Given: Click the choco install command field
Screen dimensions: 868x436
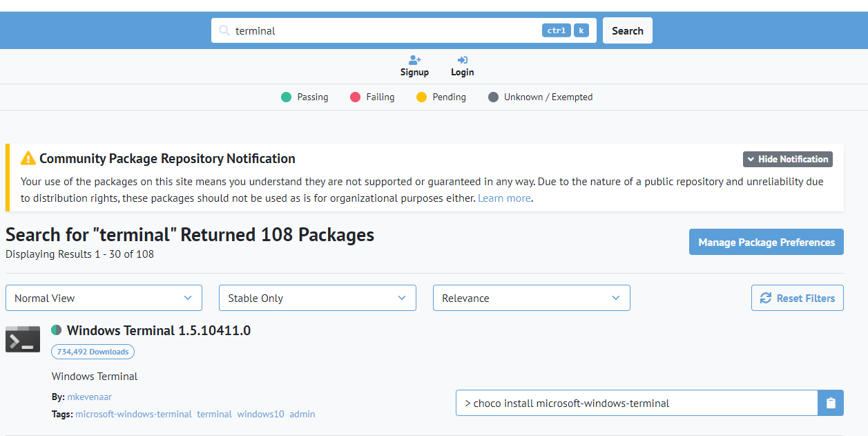Looking at the screenshot, I should click(x=637, y=403).
